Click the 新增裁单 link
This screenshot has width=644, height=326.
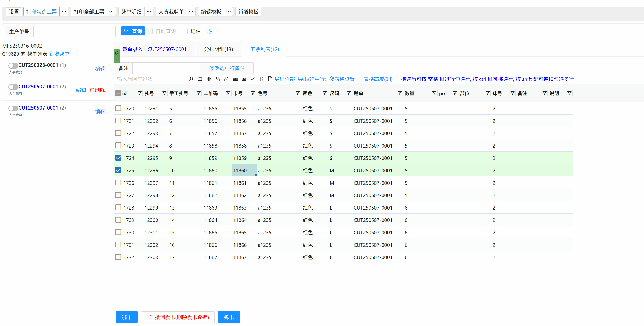coord(59,54)
